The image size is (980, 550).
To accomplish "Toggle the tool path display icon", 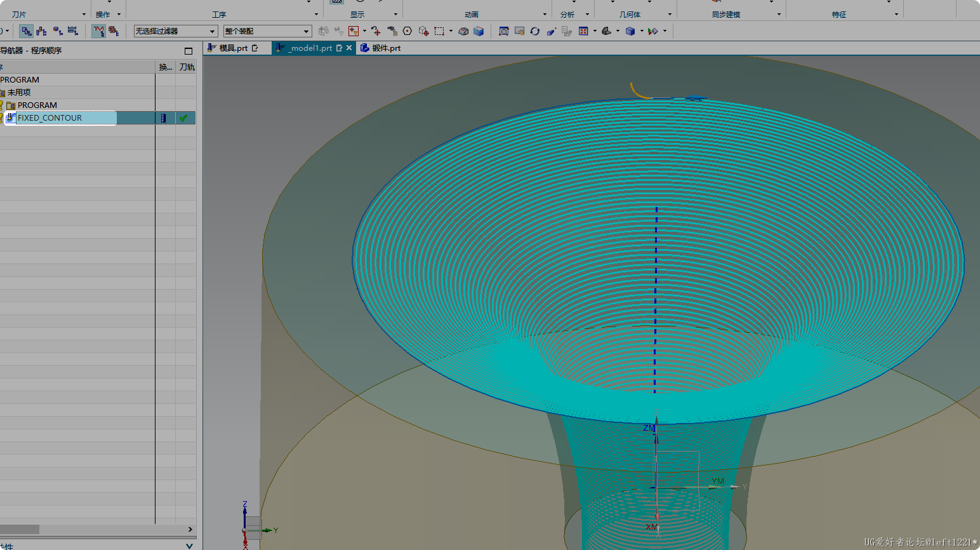I will click(x=98, y=31).
